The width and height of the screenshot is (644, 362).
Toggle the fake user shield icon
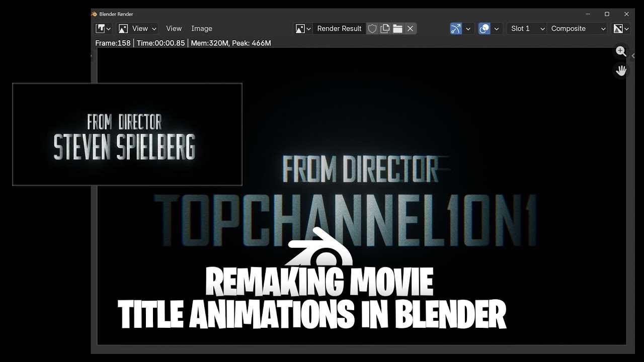pos(372,29)
